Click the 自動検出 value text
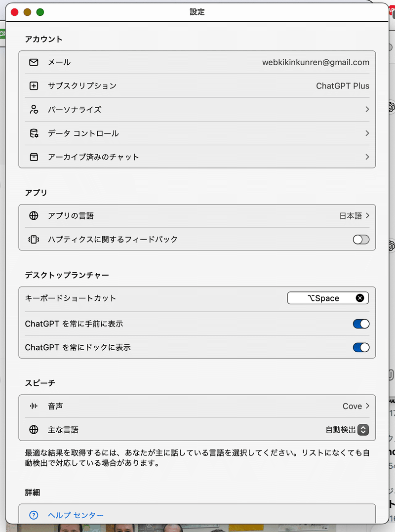 click(x=341, y=430)
